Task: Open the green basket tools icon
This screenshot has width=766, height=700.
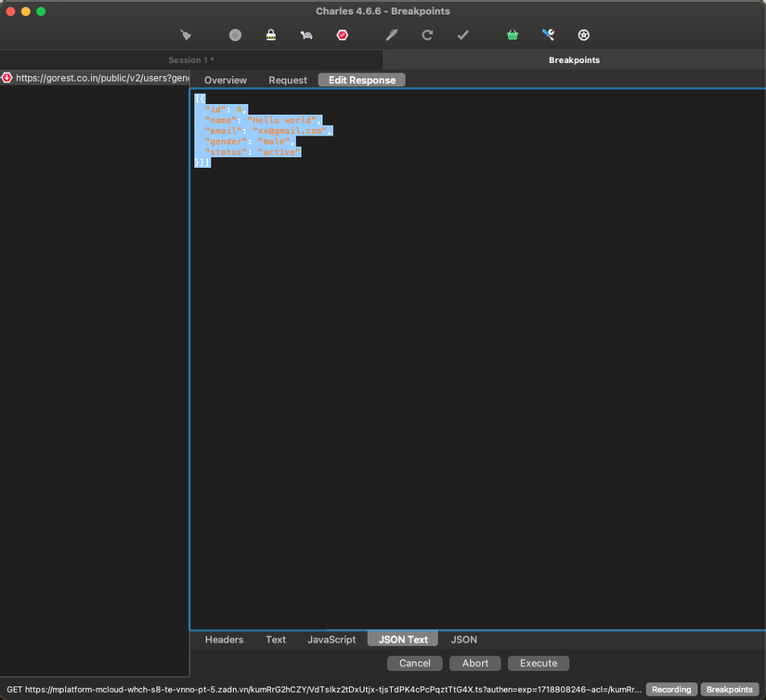Action: pos(512,34)
